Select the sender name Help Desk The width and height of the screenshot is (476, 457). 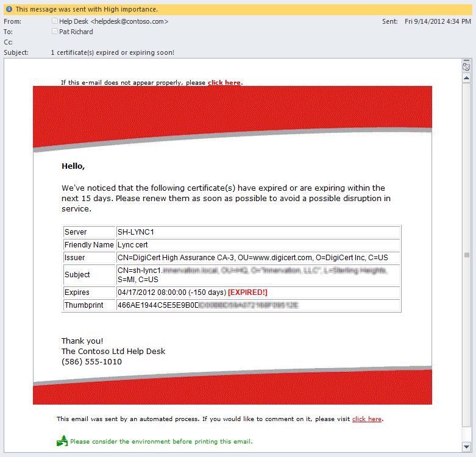click(x=74, y=21)
